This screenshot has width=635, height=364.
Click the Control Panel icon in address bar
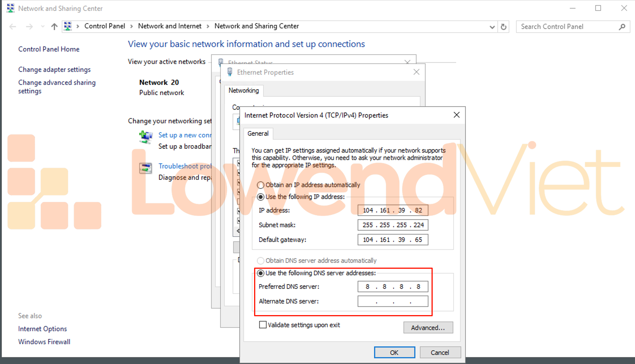tap(68, 26)
